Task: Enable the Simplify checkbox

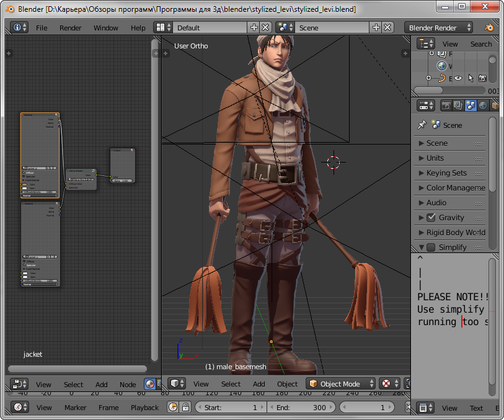Action: click(431, 248)
